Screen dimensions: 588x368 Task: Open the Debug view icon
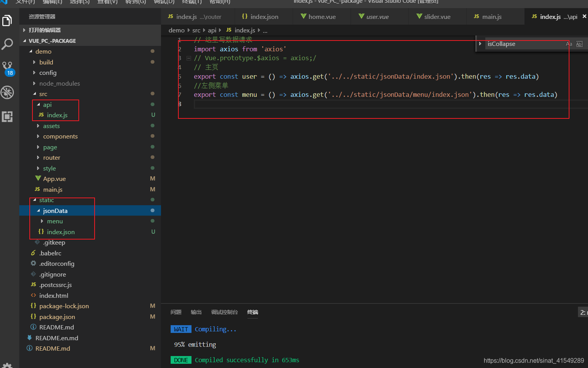pyautogui.click(x=7, y=92)
